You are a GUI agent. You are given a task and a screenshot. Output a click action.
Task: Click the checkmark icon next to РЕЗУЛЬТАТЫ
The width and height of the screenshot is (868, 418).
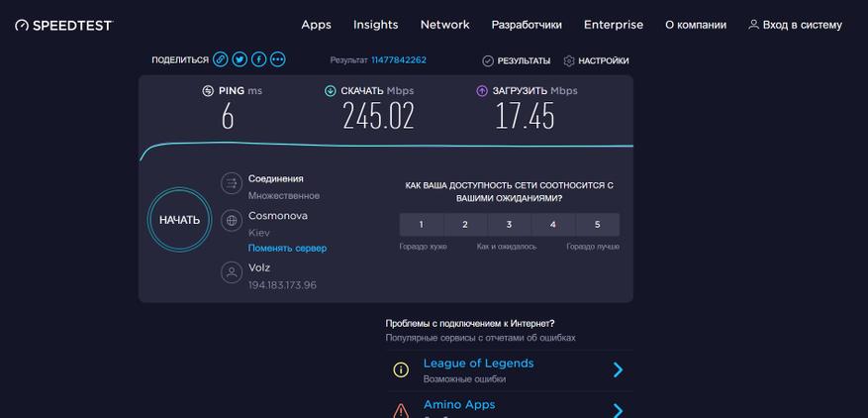pyautogui.click(x=488, y=61)
